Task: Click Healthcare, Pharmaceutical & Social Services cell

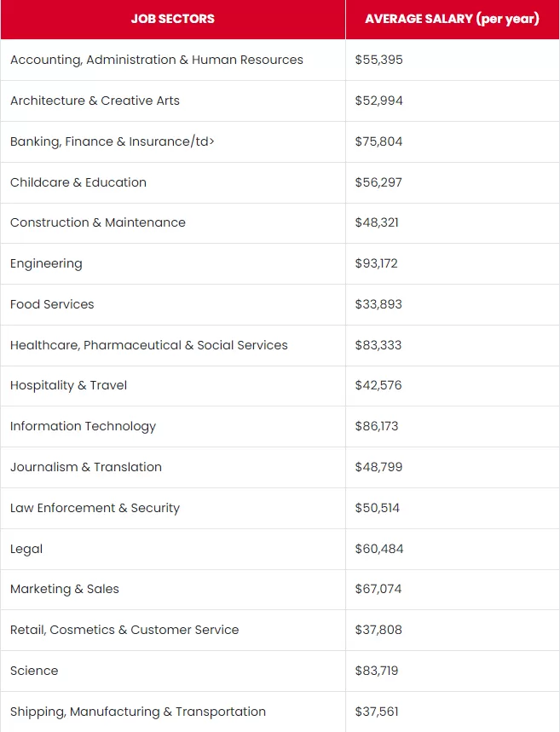Action: (173, 345)
